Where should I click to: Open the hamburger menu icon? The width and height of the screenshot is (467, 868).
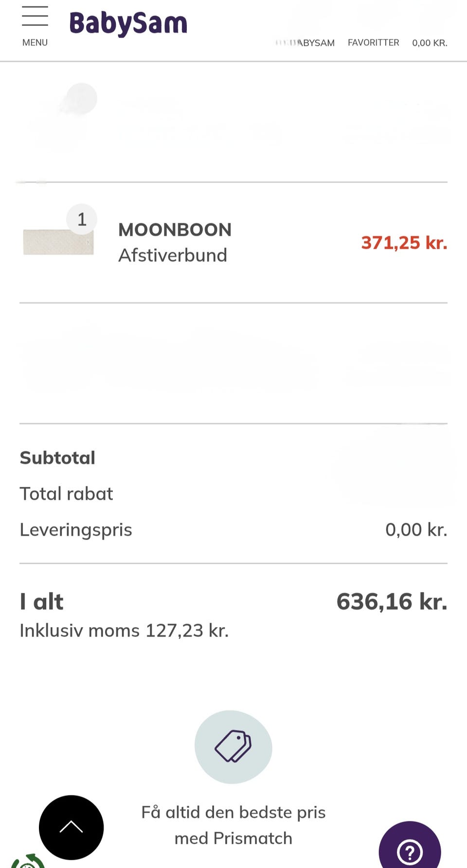pyautogui.click(x=35, y=17)
